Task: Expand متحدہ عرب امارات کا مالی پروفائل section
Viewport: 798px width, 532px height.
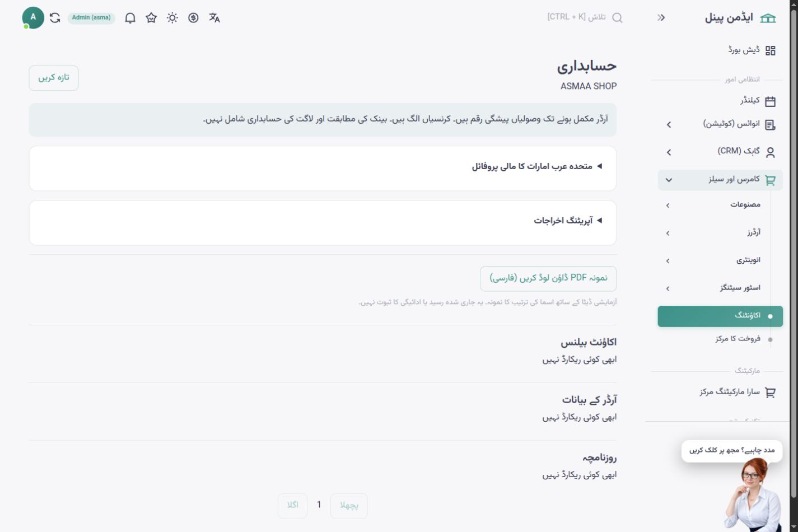Action: [323, 167]
